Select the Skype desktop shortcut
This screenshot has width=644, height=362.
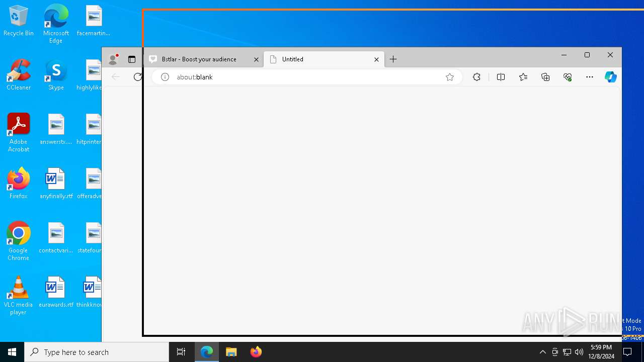56,75
